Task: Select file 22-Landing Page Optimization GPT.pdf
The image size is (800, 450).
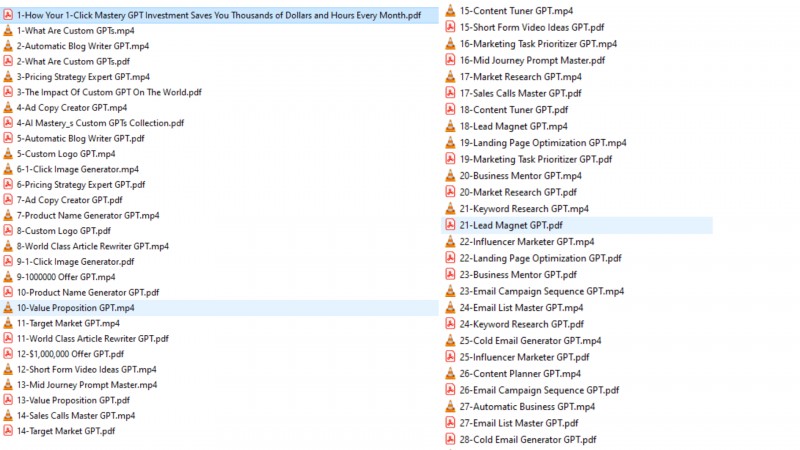Action: (540, 258)
